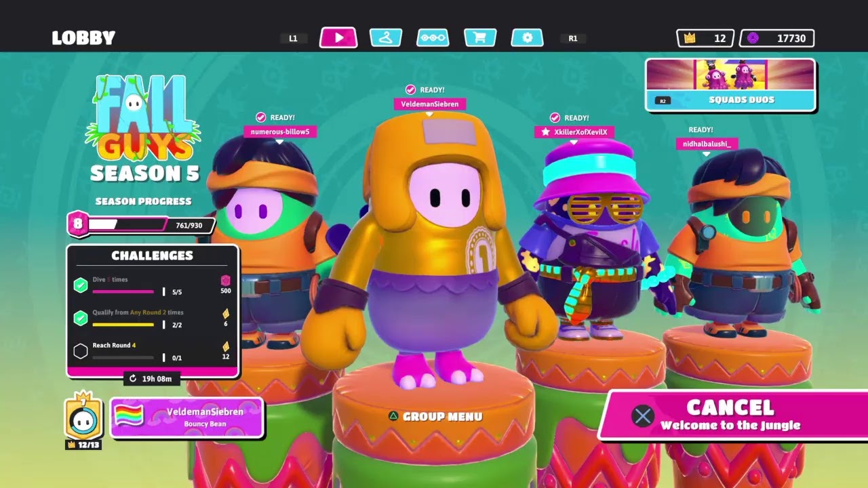
Task: Open the Store shopping cart tab
Action: click(480, 37)
